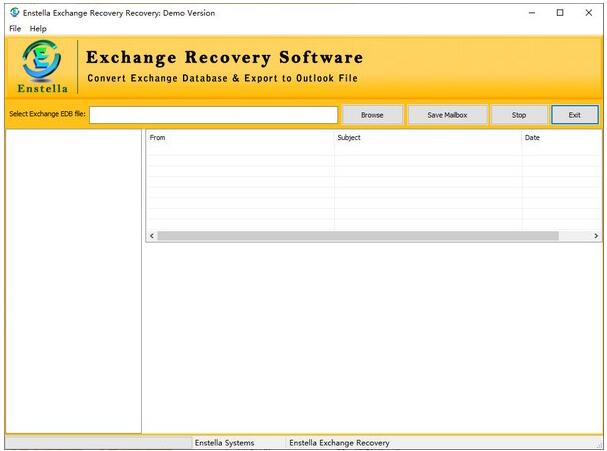
Task: Maximize the Enstella Exchange Recovery window
Action: [560, 13]
